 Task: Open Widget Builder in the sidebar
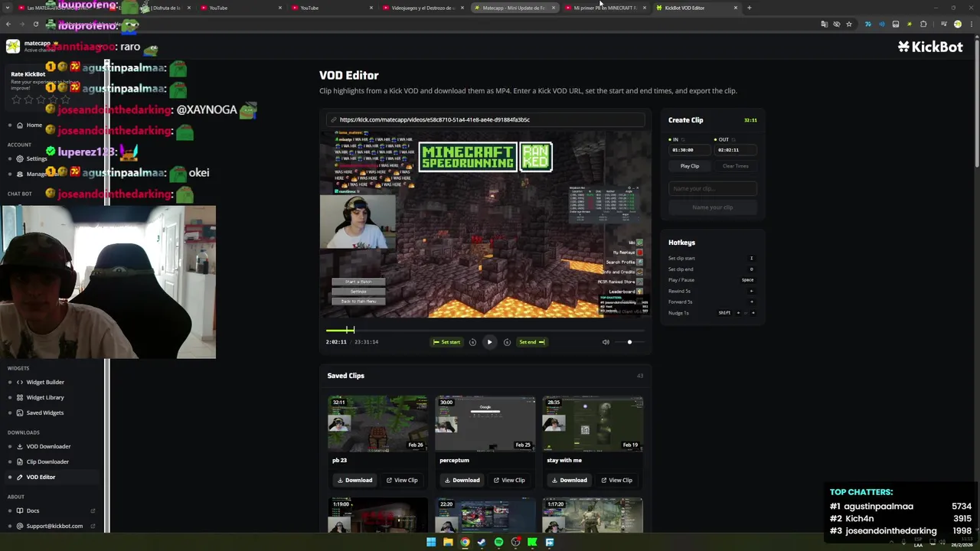45,382
